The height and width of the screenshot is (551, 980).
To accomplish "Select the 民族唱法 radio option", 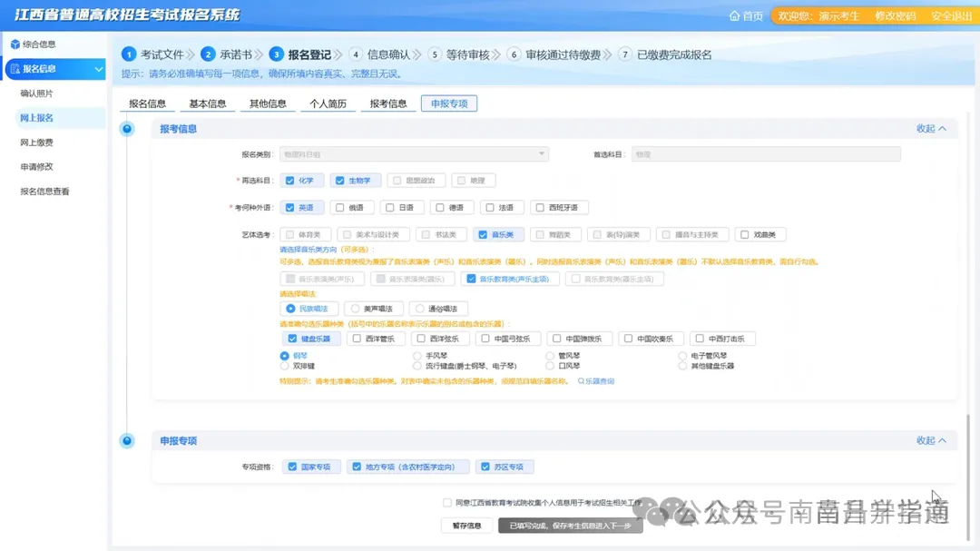I will 290,309.
